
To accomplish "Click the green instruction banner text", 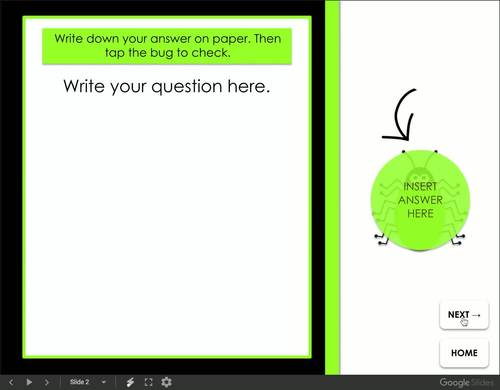I will click(x=167, y=46).
